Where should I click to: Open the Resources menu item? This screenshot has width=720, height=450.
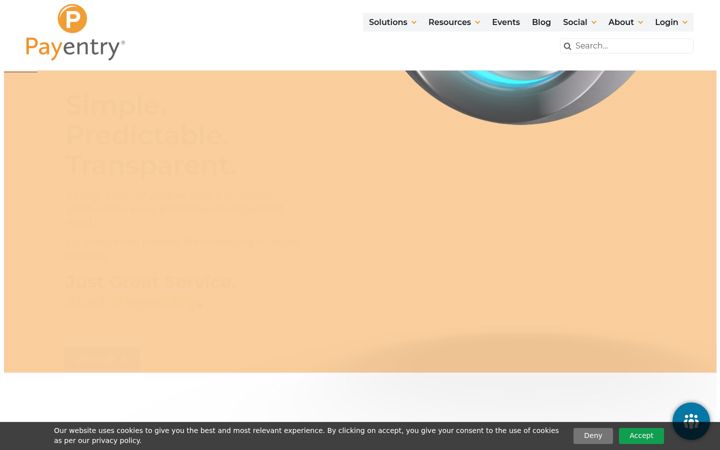point(449,22)
